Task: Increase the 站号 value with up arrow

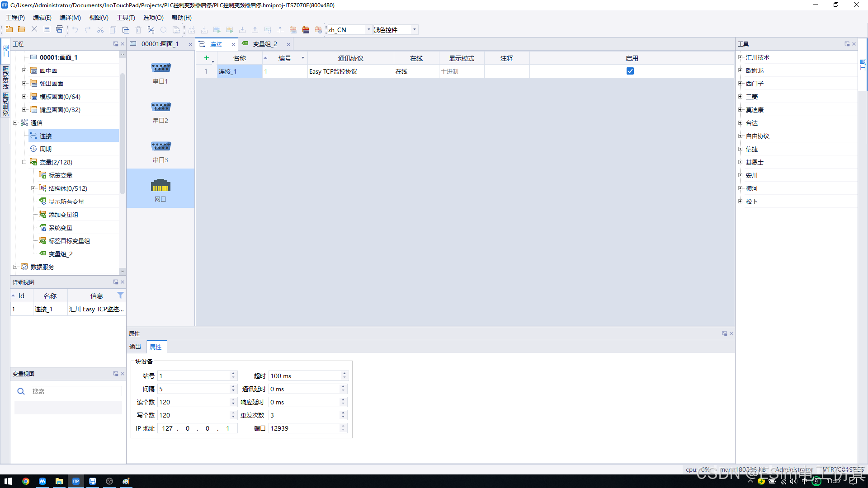Action: [x=233, y=374]
